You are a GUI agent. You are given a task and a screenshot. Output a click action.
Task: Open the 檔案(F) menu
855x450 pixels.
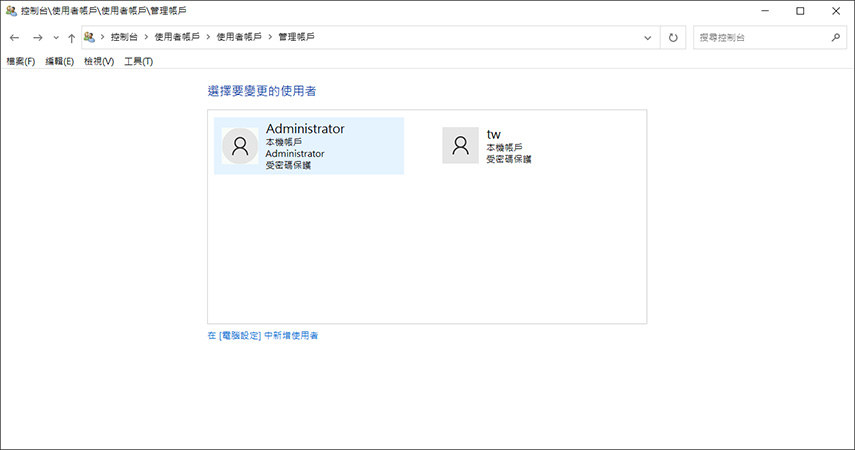point(21,61)
